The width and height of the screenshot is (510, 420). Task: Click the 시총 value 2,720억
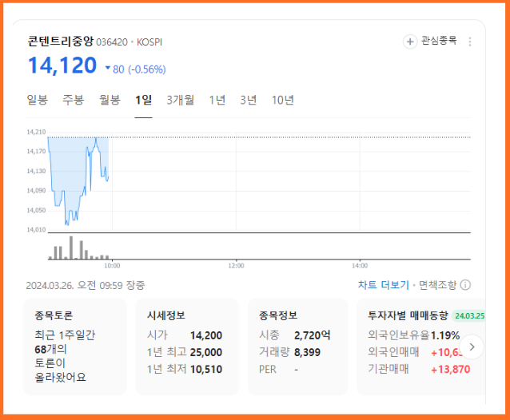tap(313, 335)
